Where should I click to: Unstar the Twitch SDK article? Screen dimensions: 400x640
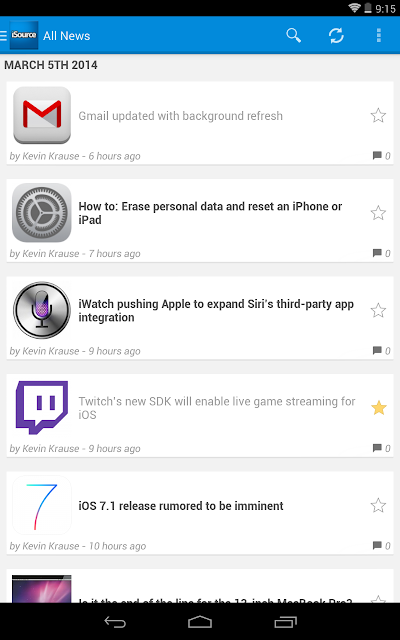pos(378,408)
